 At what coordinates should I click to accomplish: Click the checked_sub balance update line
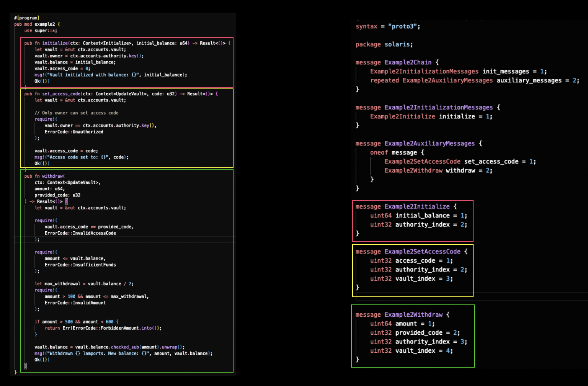click(x=109, y=347)
